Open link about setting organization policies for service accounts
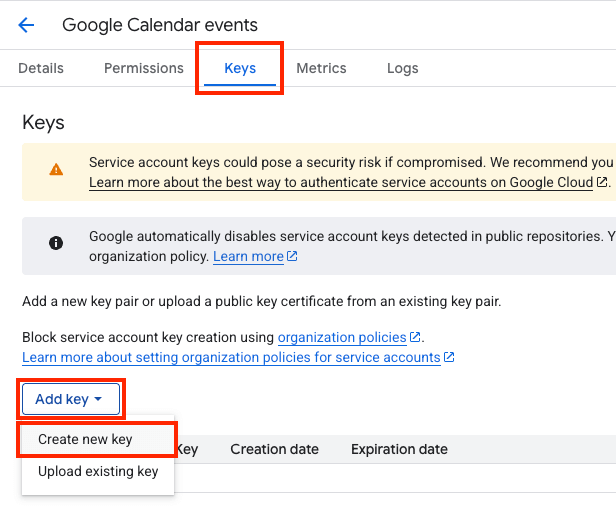This screenshot has height=527, width=616. [x=231, y=358]
